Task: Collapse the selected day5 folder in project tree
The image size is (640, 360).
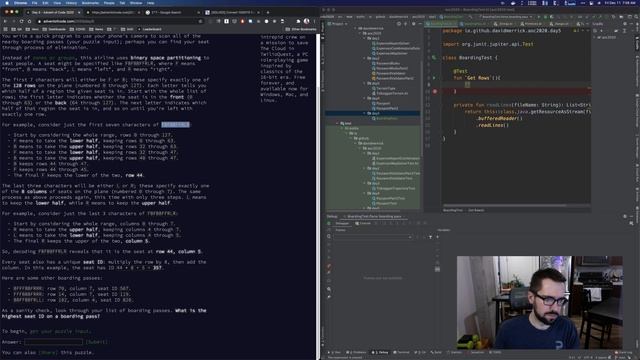Action: tap(364, 113)
